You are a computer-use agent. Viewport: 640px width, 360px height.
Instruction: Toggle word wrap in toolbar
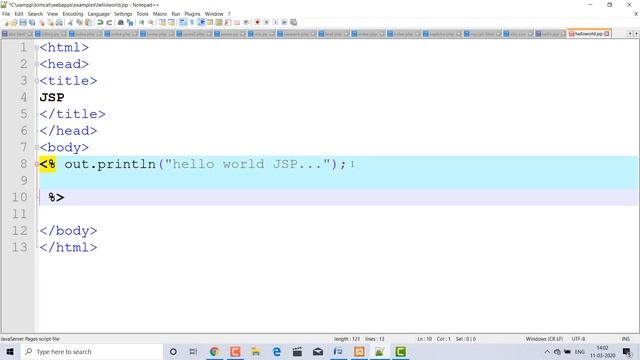click(x=183, y=22)
